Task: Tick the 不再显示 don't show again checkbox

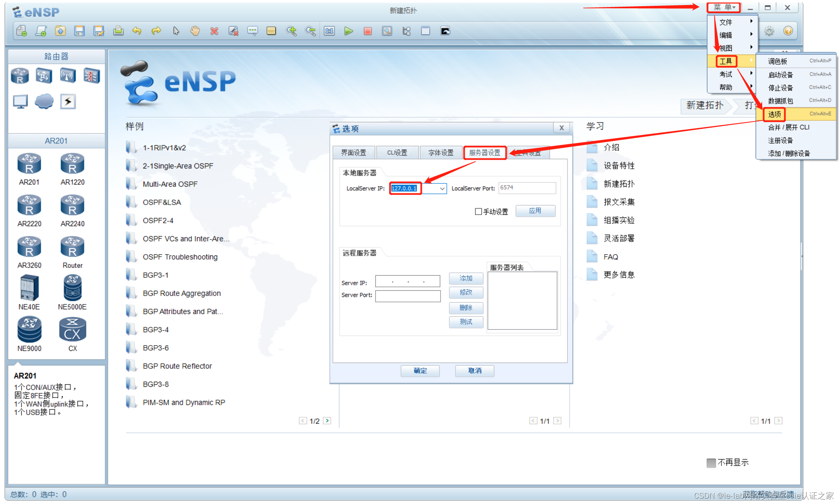Action: point(711,463)
